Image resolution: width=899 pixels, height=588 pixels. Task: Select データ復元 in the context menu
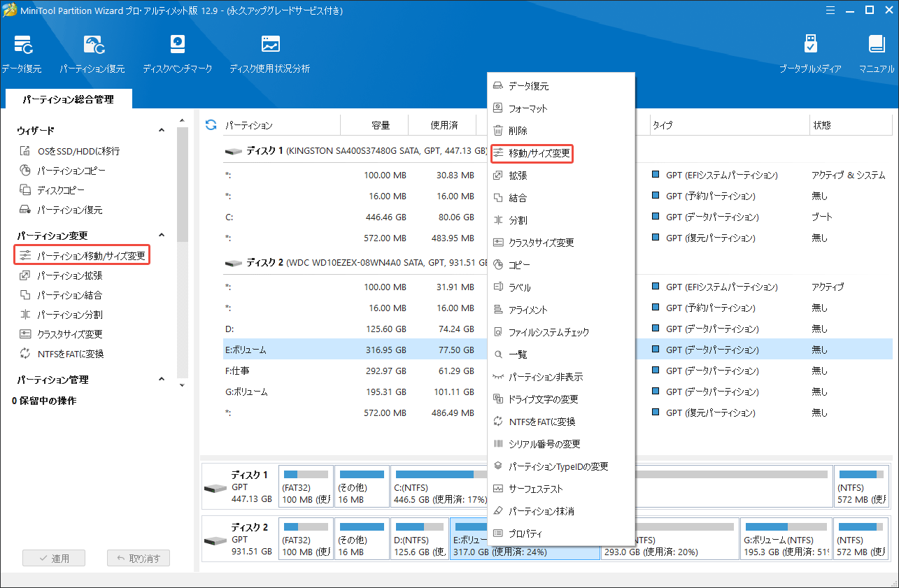[561, 86]
